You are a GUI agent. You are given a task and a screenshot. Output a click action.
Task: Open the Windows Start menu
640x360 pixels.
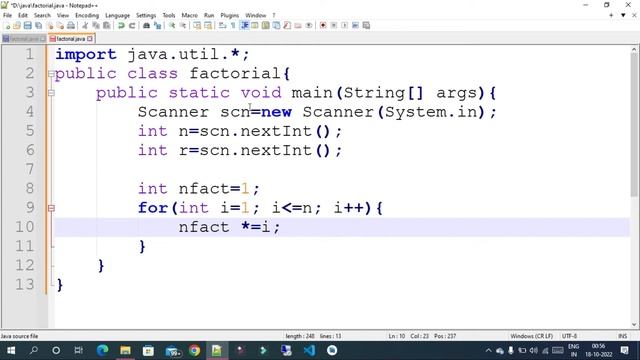pos(11,350)
